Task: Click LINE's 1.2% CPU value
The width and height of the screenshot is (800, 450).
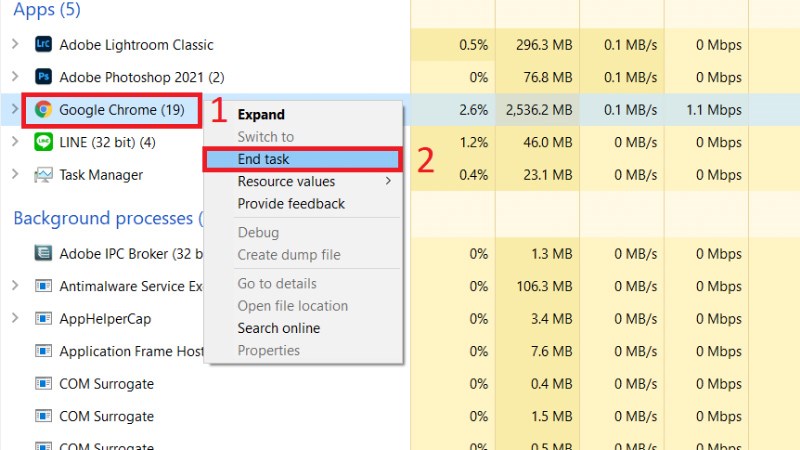Action: pos(473,142)
